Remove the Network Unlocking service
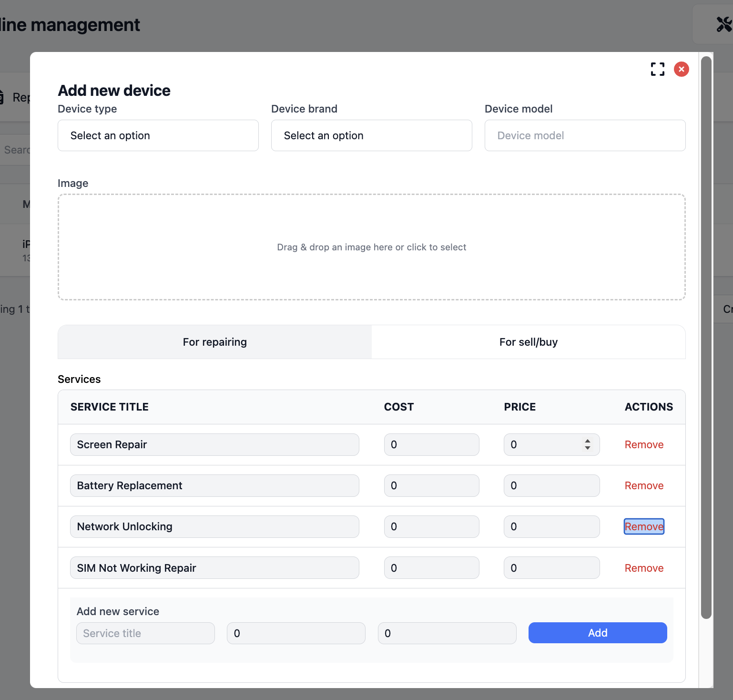733x700 pixels. [x=644, y=526]
